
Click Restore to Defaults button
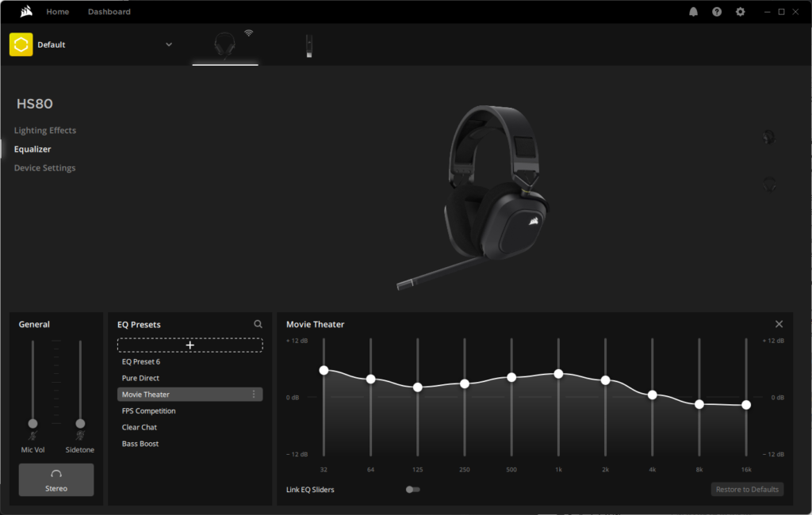click(747, 489)
